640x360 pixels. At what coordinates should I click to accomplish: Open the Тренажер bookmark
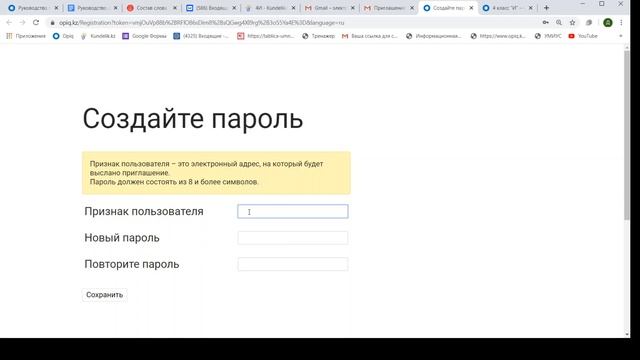[318, 36]
